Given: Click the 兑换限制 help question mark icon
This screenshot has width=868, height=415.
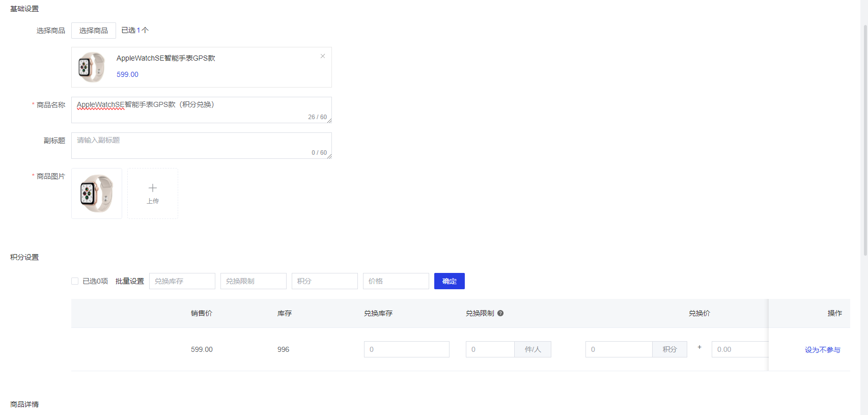Looking at the screenshot, I should coord(500,313).
